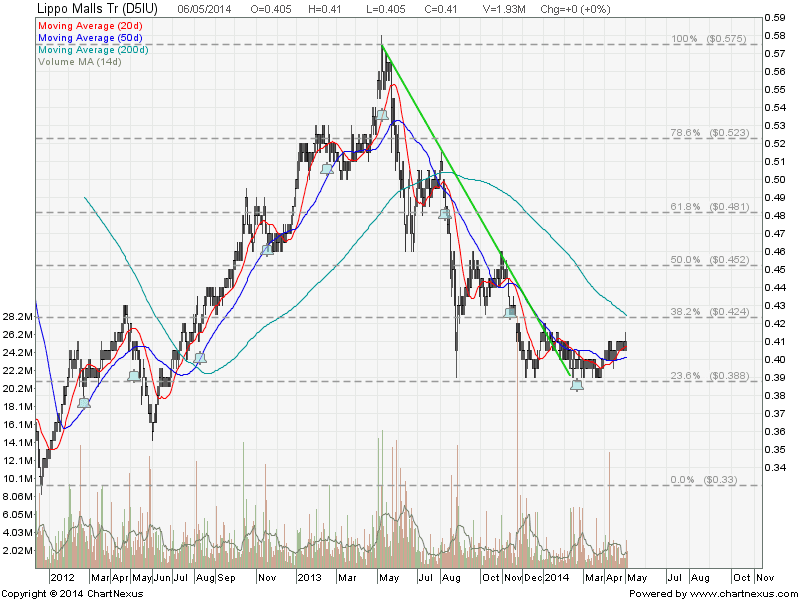Click the bell marker at August 2012 200d MA crossover
Screen dimensions: 800x600
coord(200,358)
